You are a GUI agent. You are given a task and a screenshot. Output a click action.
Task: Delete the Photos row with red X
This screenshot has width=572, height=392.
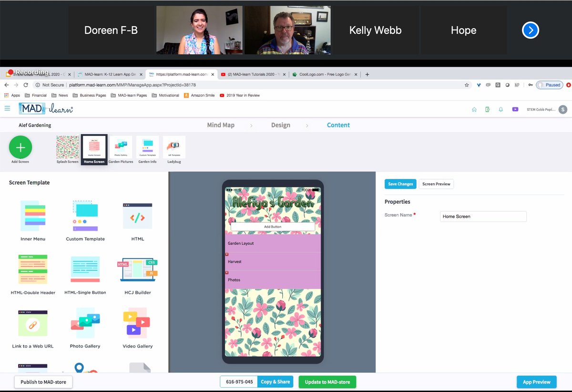pos(227,273)
